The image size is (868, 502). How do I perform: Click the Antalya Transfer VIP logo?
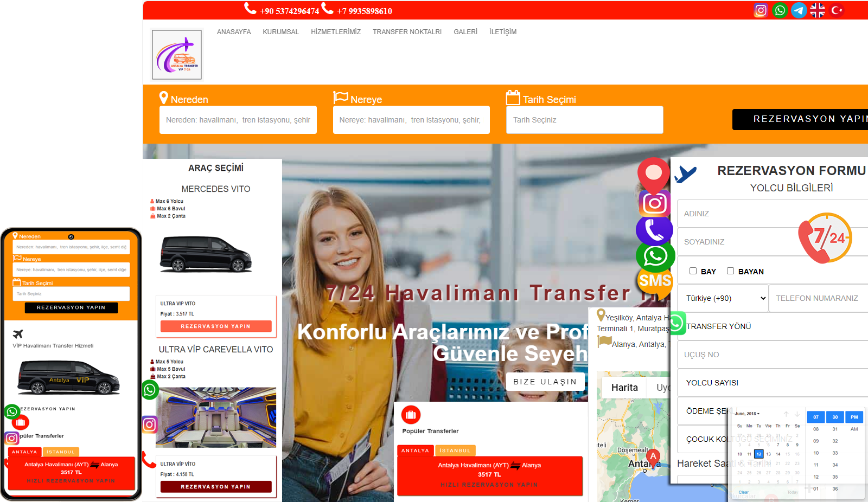[177, 55]
